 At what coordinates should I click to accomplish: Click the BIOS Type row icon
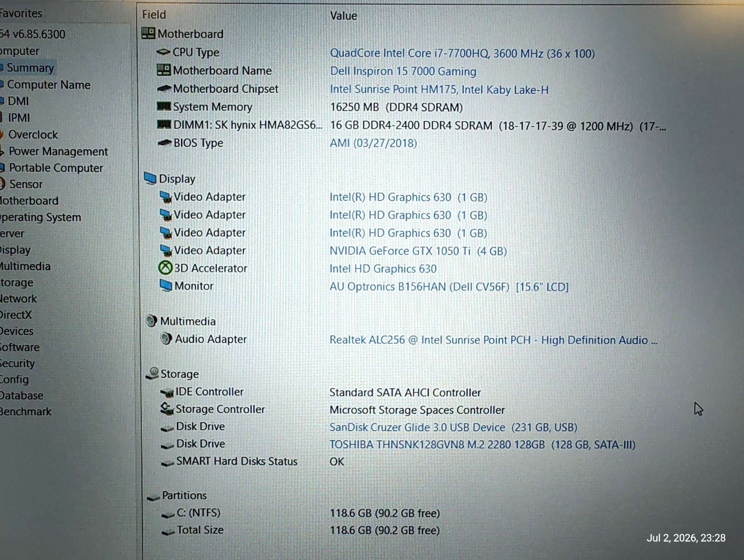(x=165, y=143)
